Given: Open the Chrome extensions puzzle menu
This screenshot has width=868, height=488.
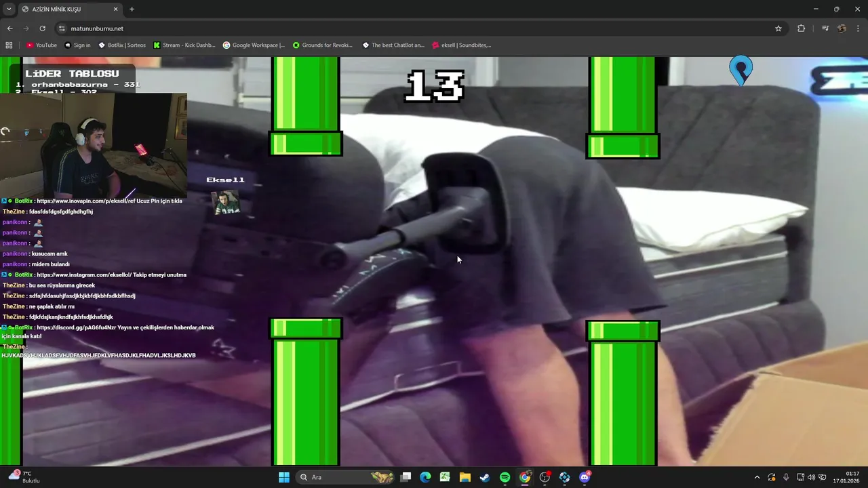Looking at the screenshot, I should (801, 28).
